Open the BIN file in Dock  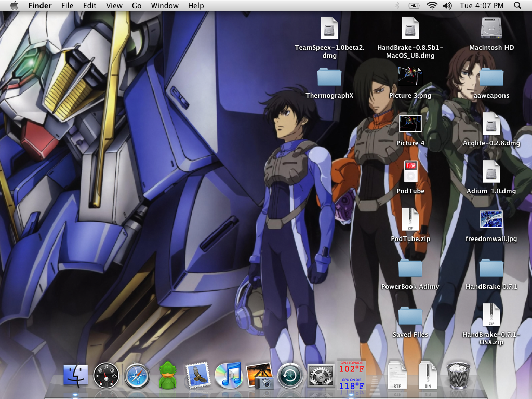coord(428,375)
